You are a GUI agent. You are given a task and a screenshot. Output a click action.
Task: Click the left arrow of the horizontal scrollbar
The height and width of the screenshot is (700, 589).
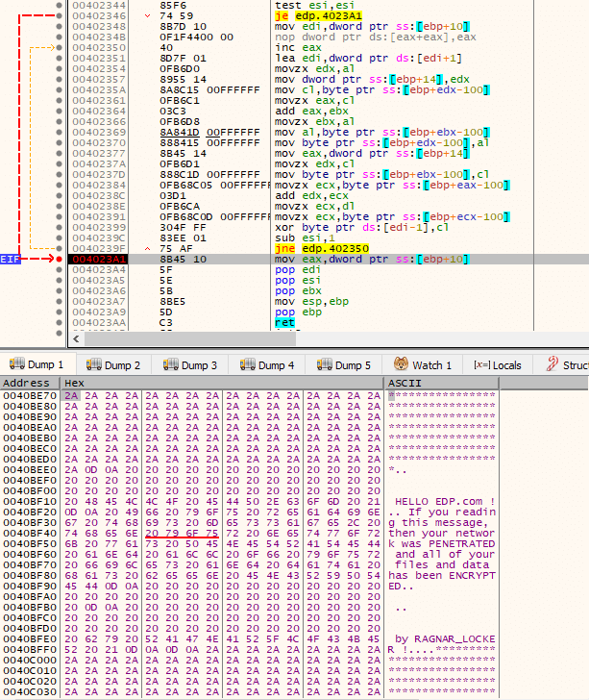coord(76,338)
